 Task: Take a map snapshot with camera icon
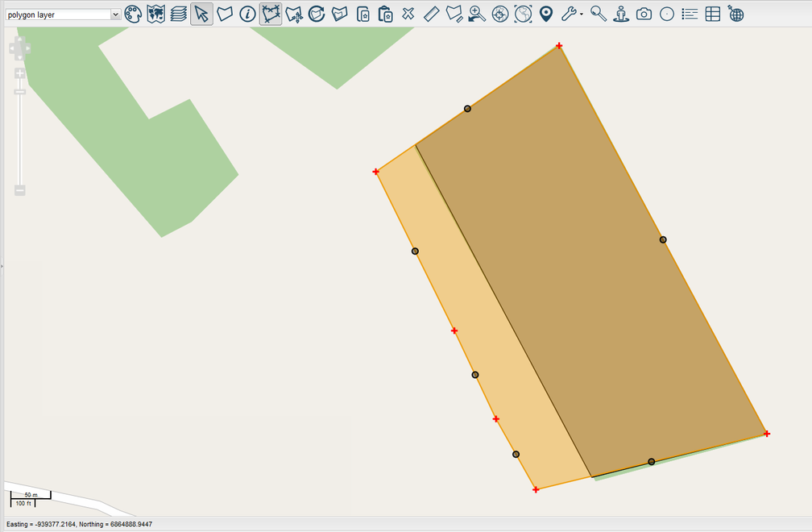coord(644,14)
